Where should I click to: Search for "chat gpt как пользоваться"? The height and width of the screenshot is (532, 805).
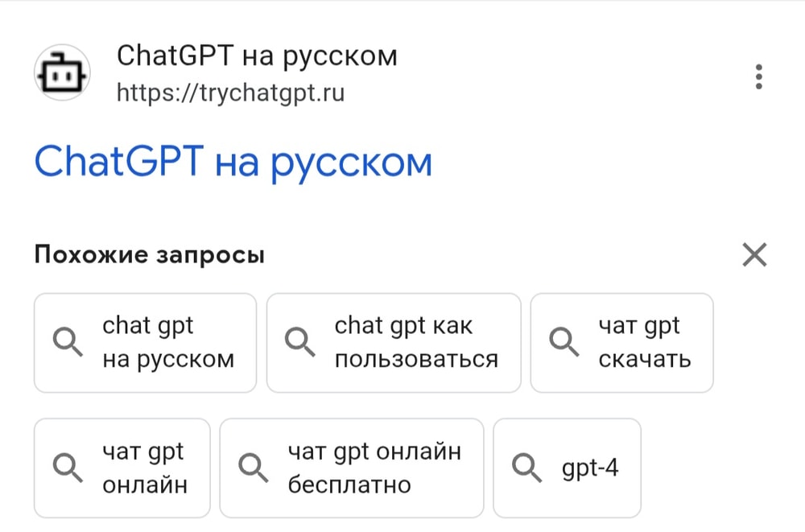[x=393, y=343]
